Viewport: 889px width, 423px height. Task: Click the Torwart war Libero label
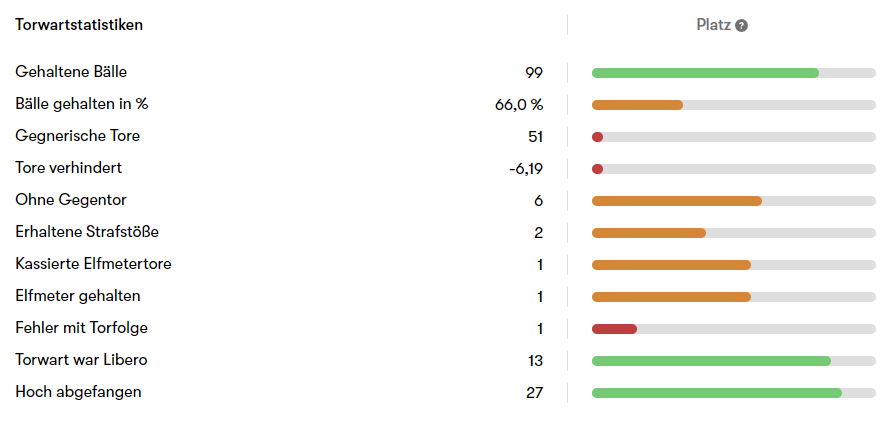click(x=82, y=360)
